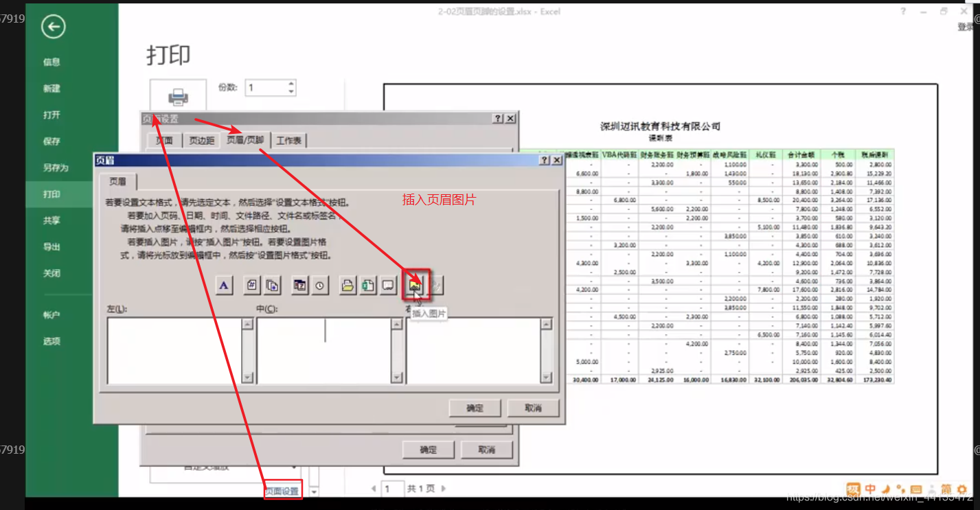This screenshot has width=980, height=510.
Task: Click the Insert Sheet Name icon
Action: [388, 286]
